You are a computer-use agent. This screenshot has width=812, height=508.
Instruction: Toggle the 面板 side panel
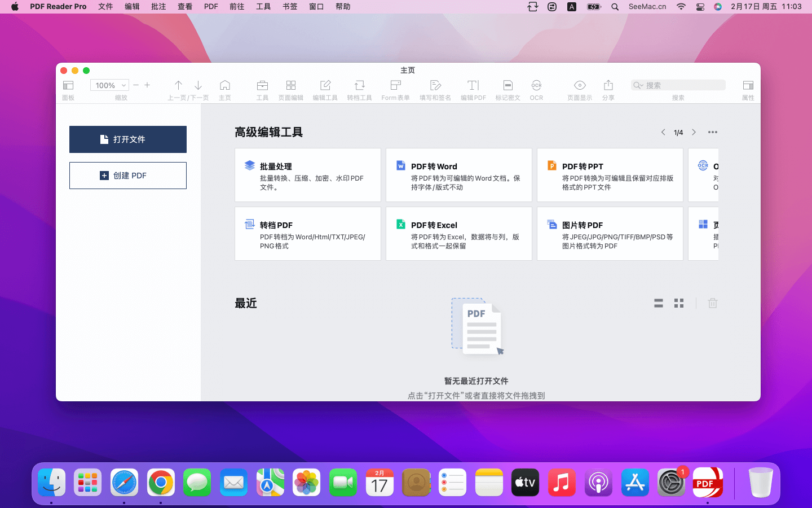coord(68,86)
